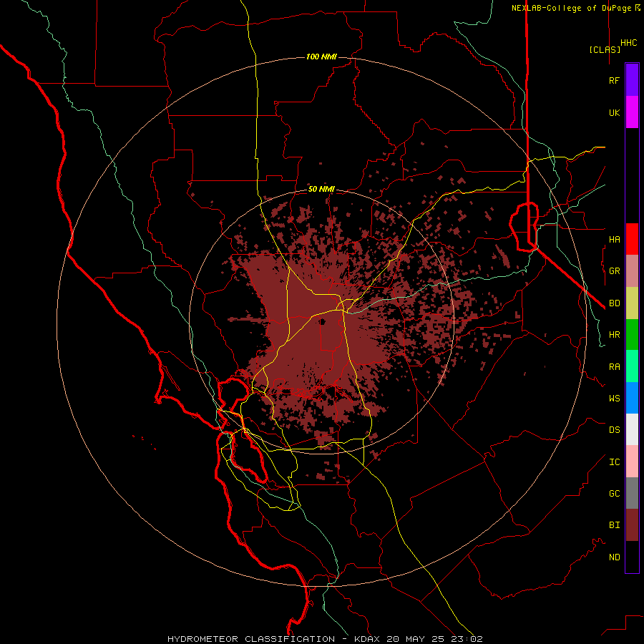Click the DS legend label
Screen dimensions: 644x644
(x=614, y=430)
